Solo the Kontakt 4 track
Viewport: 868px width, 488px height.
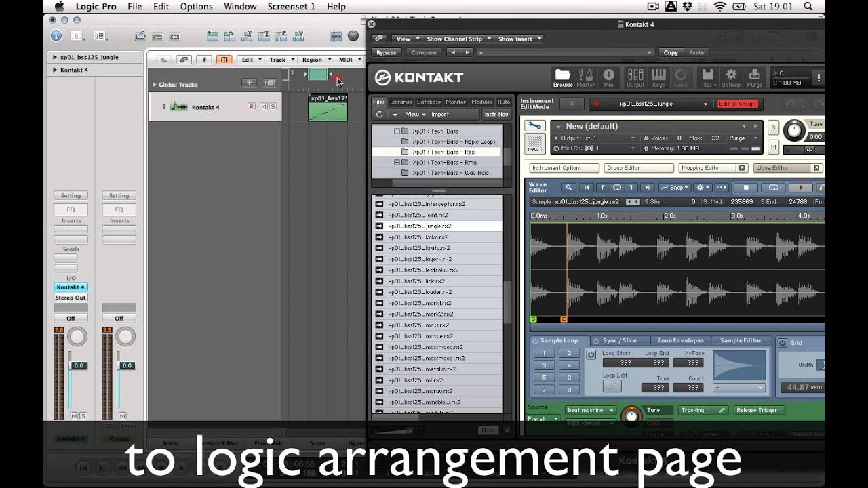(273, 107)
